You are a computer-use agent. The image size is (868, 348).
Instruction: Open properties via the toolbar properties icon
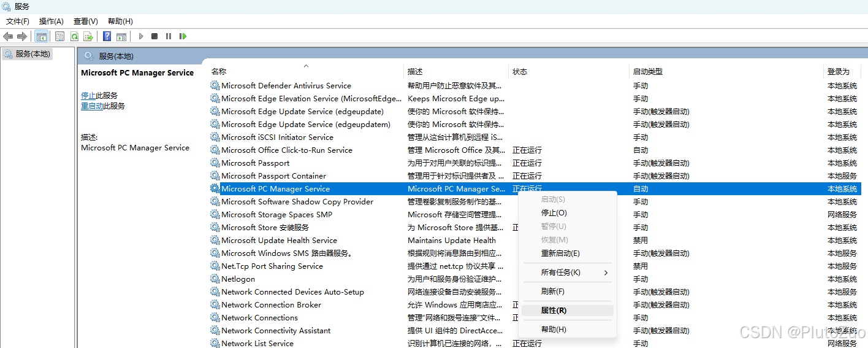click(59, 36)
